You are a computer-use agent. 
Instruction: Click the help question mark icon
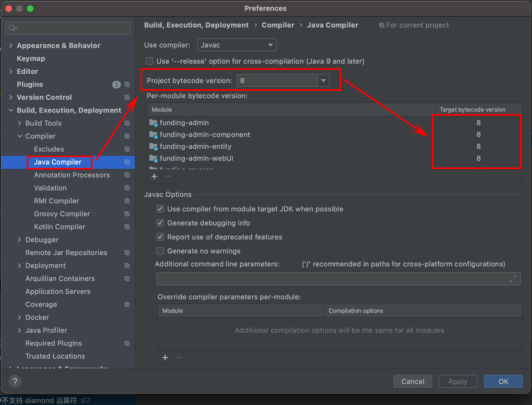tap(15, 381)
